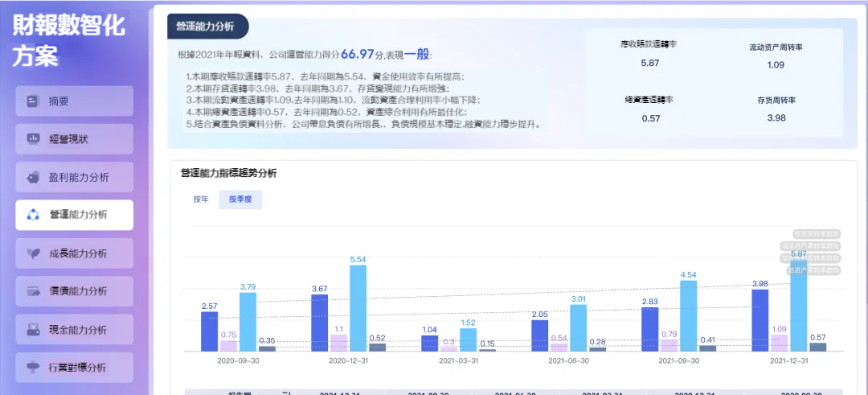Click analysis line 5 about 資產負債
This screenshot has height=395, width=868.
tap(364, 125)
